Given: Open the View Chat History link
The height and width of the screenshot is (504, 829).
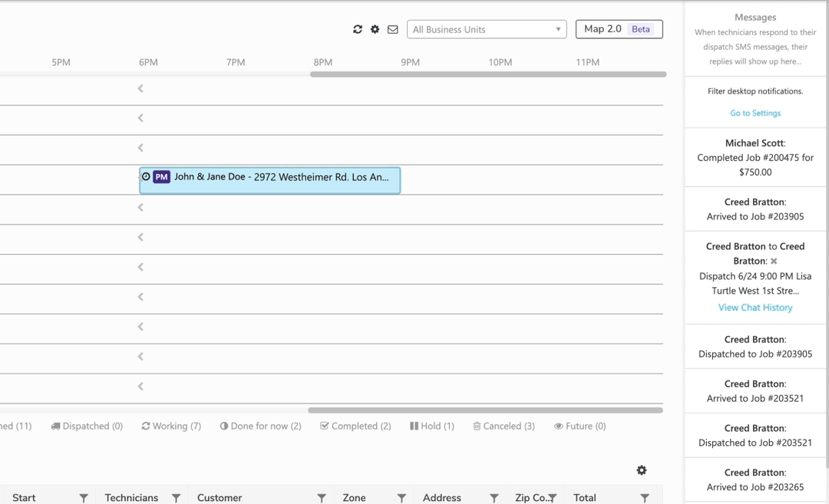Looking at the screenshot, I should [755, 308].
